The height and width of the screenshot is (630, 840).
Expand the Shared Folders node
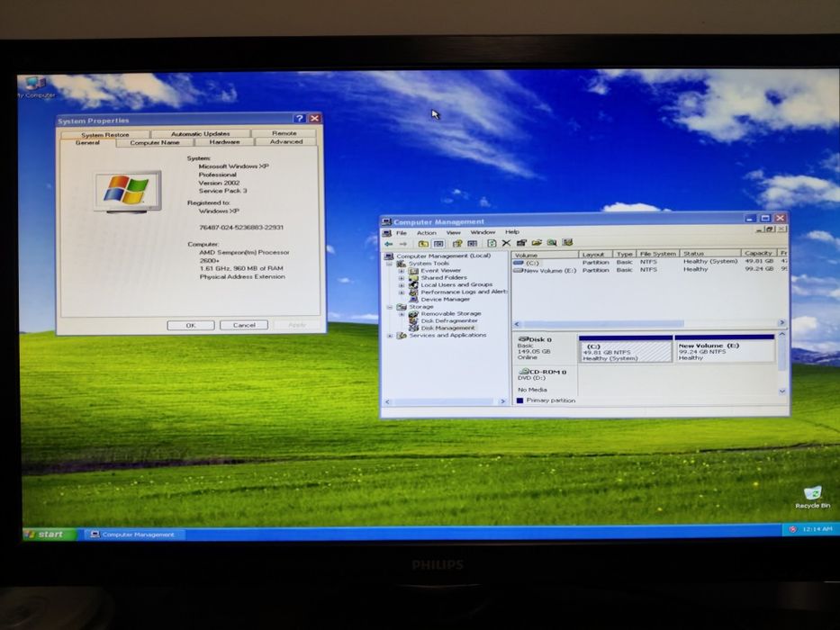(402, 278)
